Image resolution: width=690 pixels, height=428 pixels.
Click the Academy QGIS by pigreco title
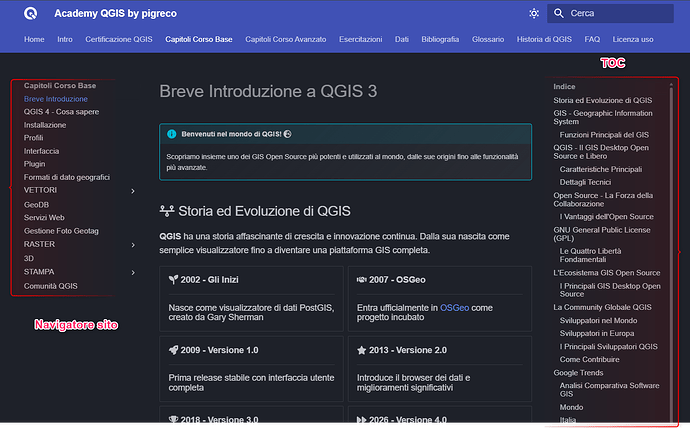click(115, 13)
